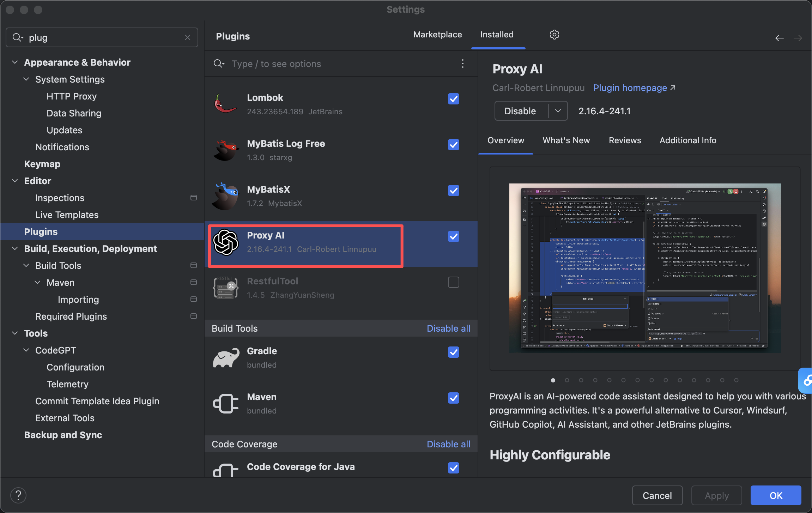Collapse the Appearance & Behavior tree node

[15, 62]
